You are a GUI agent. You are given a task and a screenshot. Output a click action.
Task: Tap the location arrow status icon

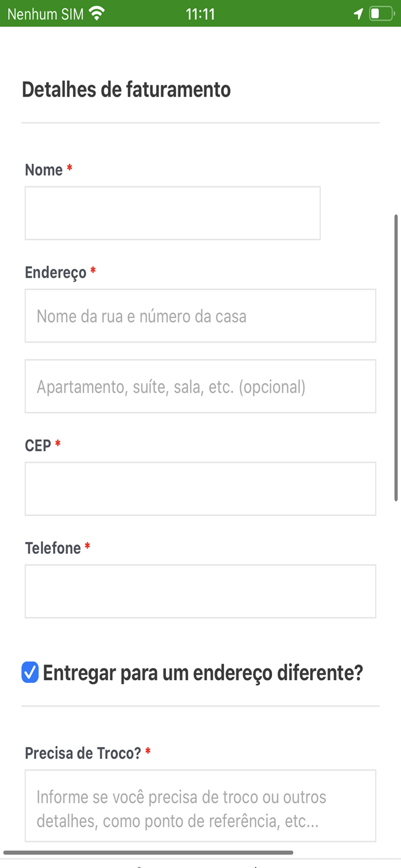[358, 13]
